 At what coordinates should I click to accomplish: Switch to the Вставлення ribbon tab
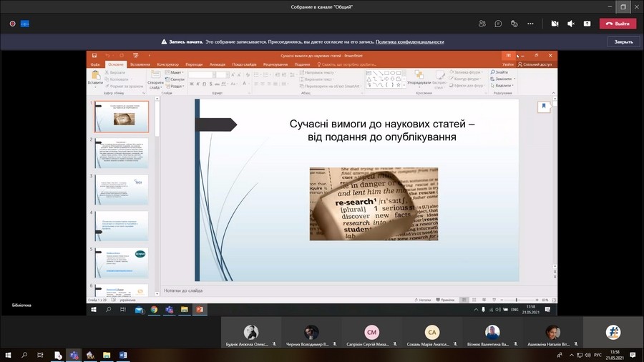click(x=140, y=64)
